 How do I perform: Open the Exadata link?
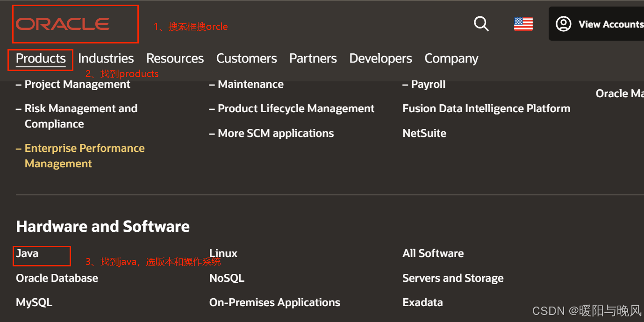click(x=422, y=302)
